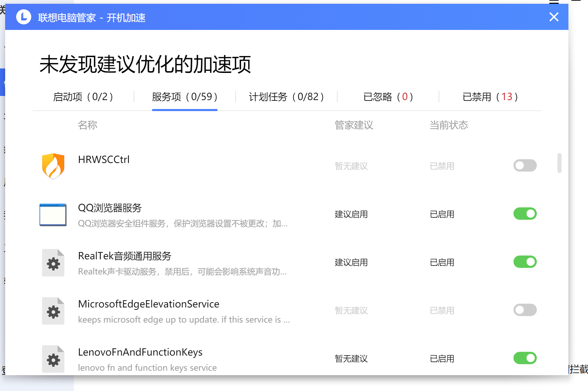Image resolution: width=588 pixels, height=391 pixels.
Task: Click 已启用 status in LenovoFnAndFunctionKeys row
Action: tap(442, 359)
